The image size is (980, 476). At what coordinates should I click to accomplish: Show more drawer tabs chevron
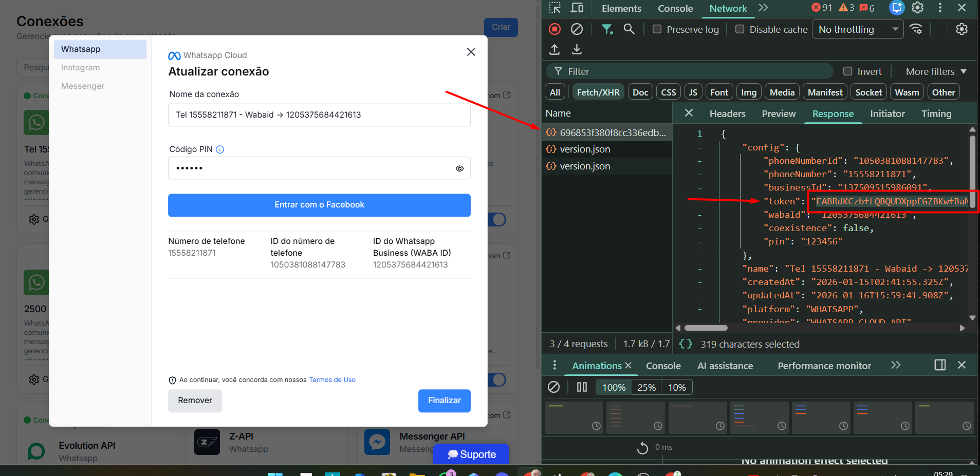point(896,365)
